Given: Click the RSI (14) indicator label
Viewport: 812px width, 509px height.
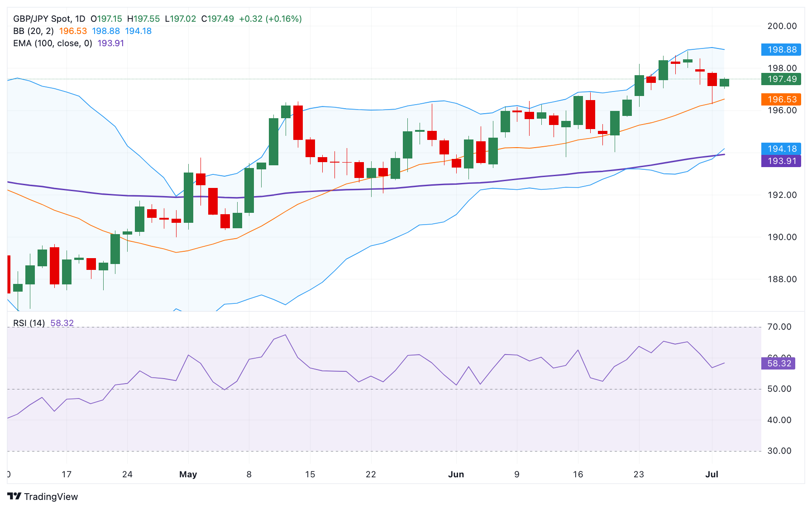Looking at the screenshot, I should 29,323.
